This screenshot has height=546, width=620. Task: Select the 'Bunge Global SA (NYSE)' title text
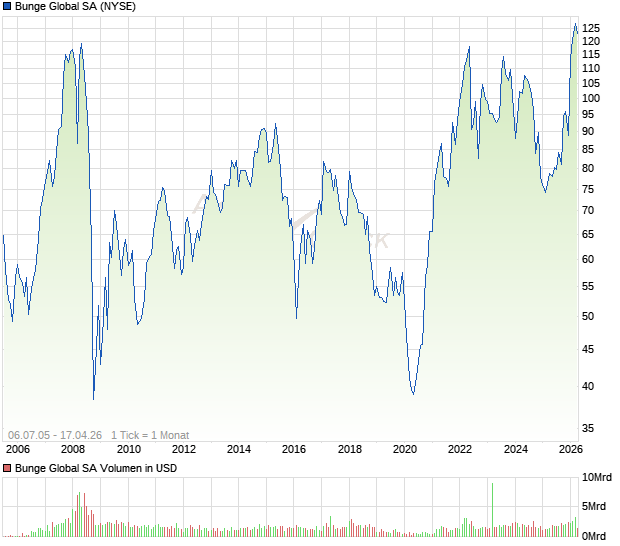click(75, 6)
